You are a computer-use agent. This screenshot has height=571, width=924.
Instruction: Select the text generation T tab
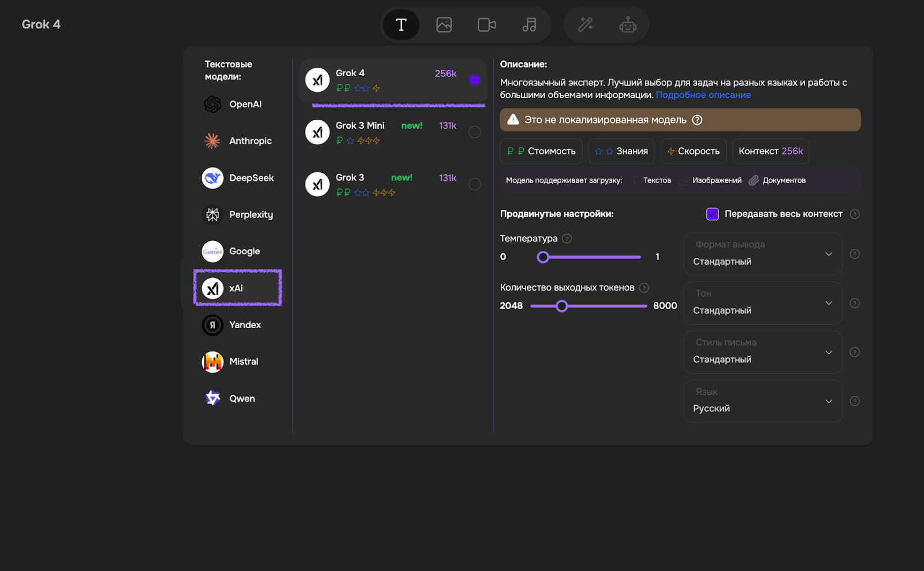pos(401,25)
